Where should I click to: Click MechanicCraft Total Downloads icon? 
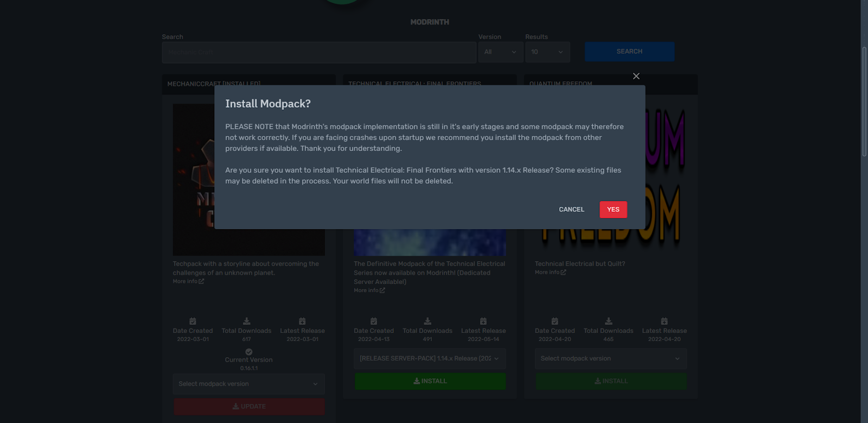(x=246, y=321)
